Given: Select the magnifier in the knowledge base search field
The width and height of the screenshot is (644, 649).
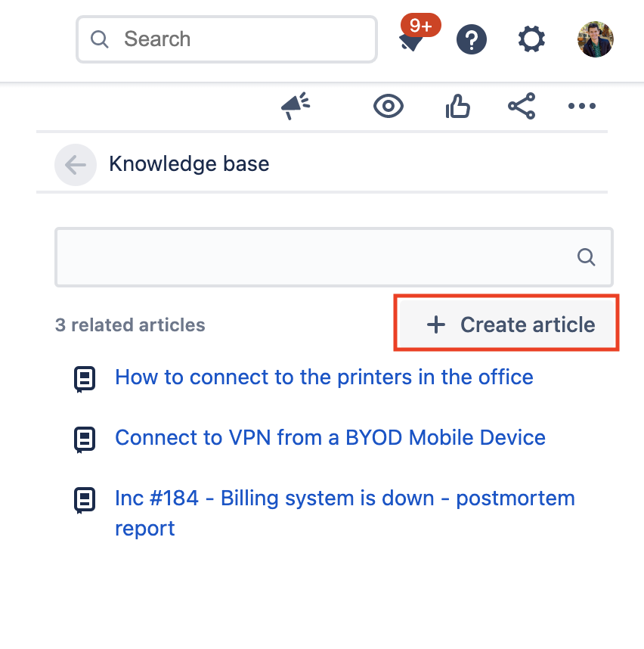Looking at the screenshot, I should 587,257.
